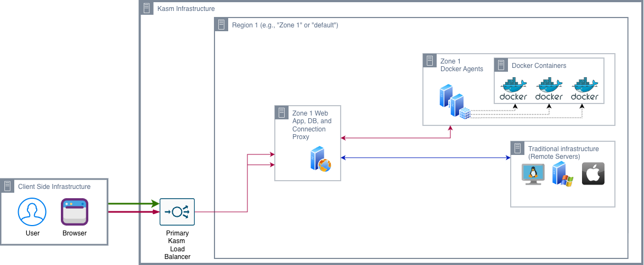Select the "Kasm Infrastructure" label
Image resolution: width=644 pixels, height=265 pixels.
pyautogui.click(x=186, y=9)
